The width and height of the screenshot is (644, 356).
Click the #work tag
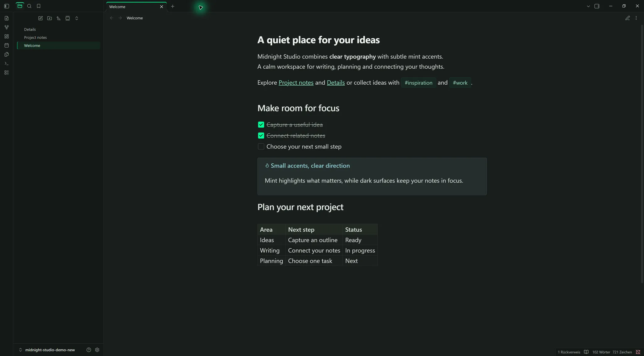click(x=460, y=83)
